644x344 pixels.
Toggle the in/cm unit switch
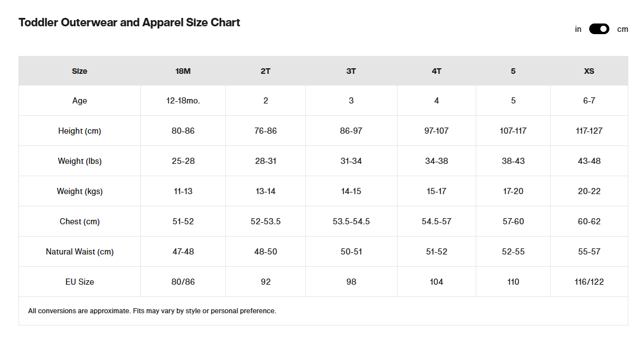pyautogui.click(x=599, y=29)
